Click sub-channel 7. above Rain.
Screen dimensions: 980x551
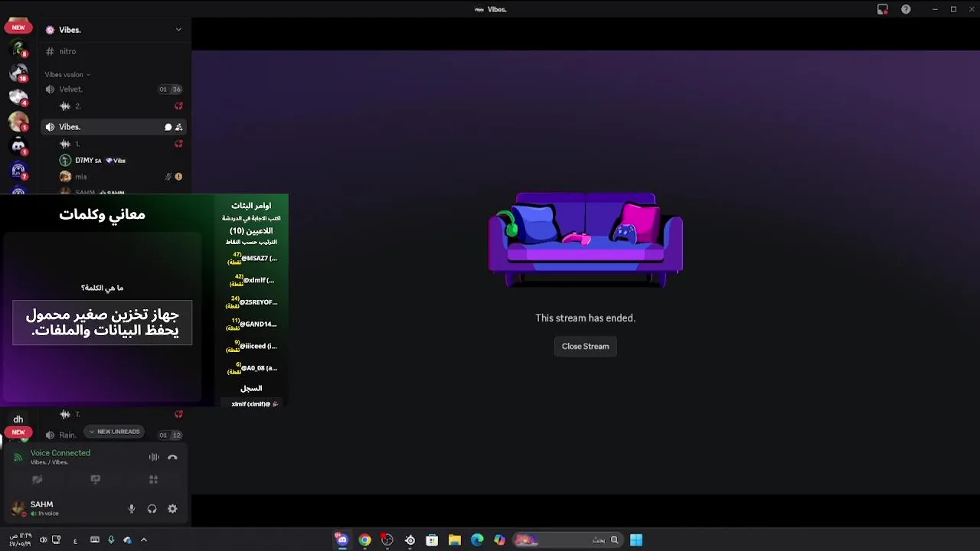(114, 415)
